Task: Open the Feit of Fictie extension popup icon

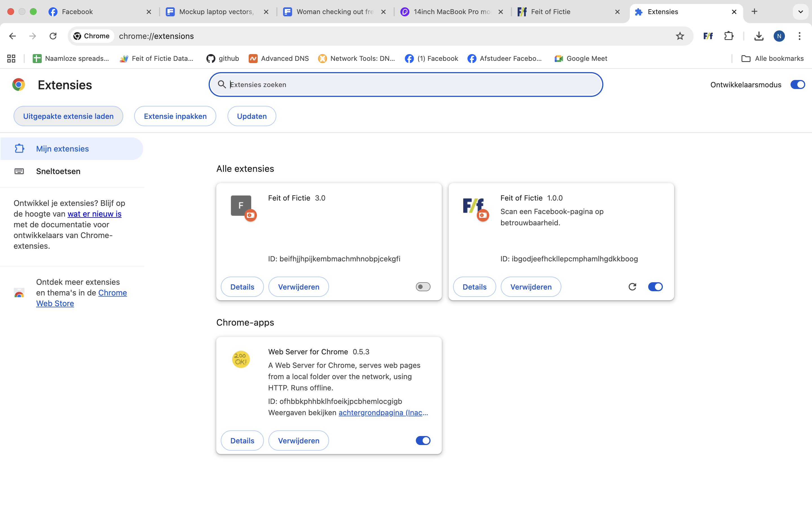Action: click(x=708, y=36)
